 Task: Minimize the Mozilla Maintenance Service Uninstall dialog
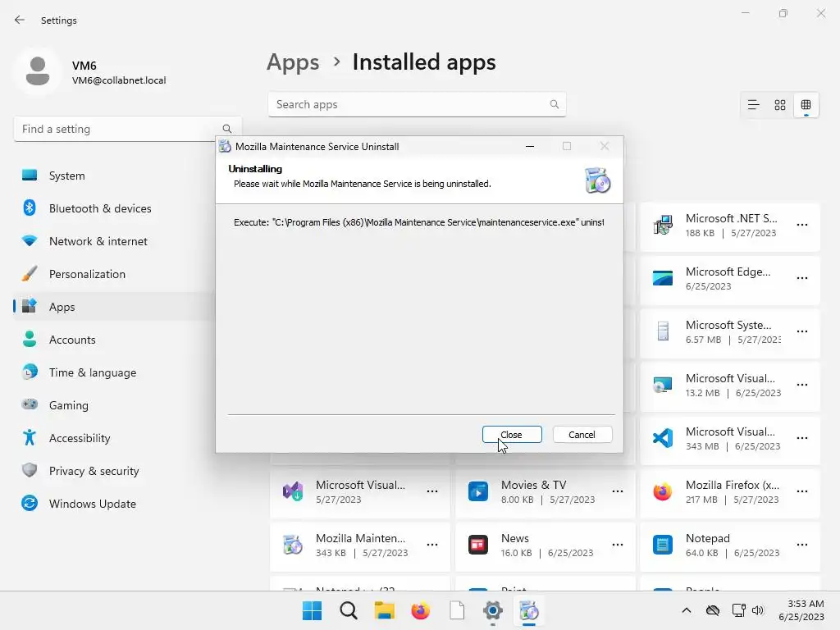click(x=530, y=146)
